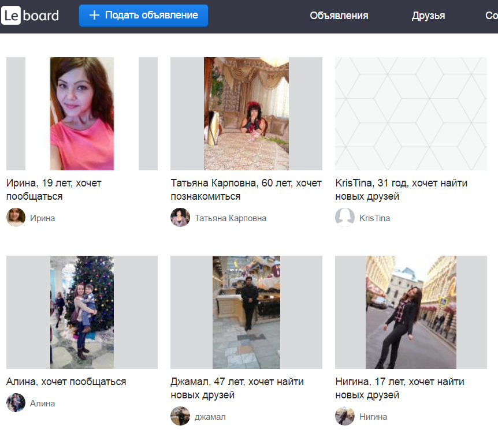Click the small avatar beside username Нигина

(x=345, y=416)
